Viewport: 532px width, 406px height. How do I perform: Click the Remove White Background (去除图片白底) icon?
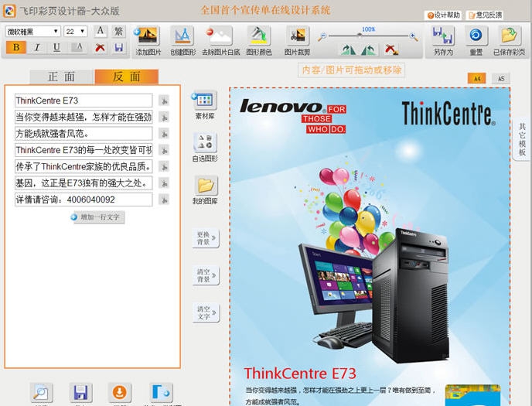pyautogui.click(x=220, y=36)
